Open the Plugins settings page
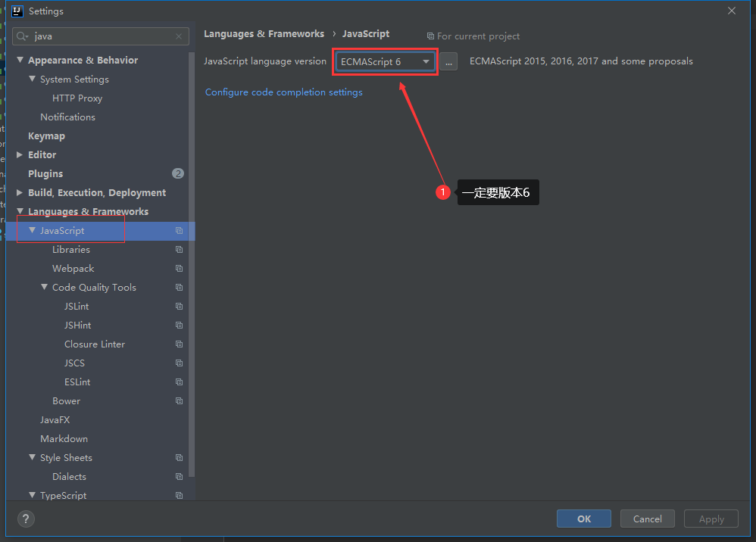 click(45, 174)
